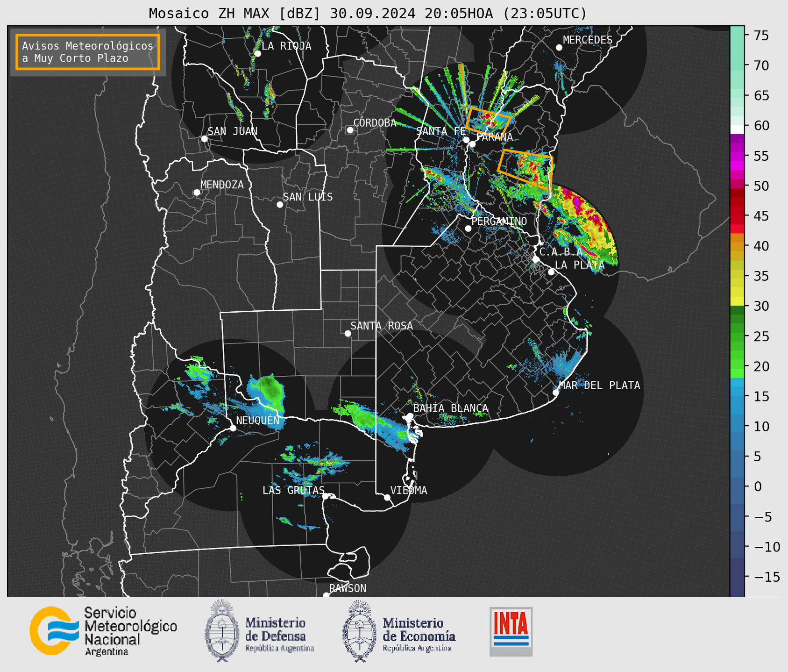
Task: Click the Avisos Meteorológicos legend box
Action: click(88, 52)
